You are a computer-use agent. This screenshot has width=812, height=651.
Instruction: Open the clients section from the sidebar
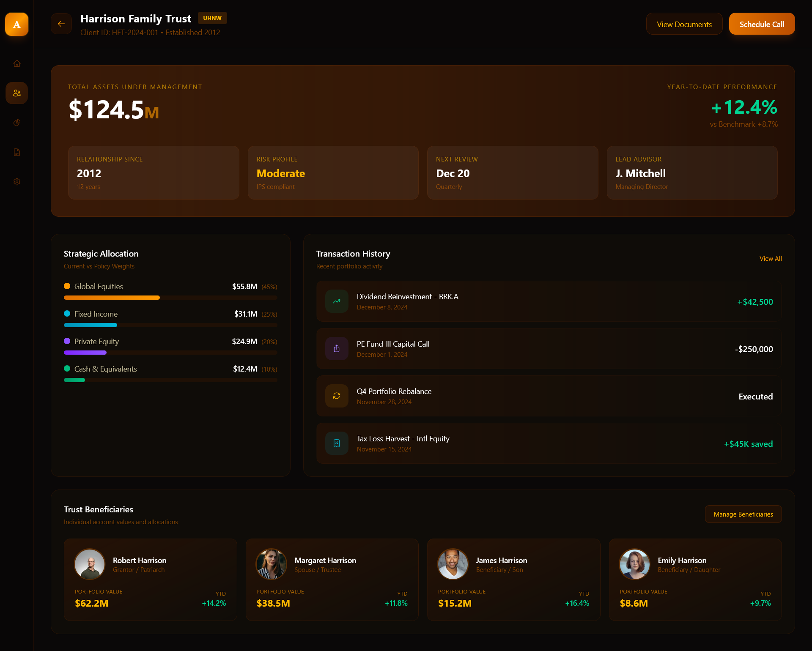tap(16, 93)
